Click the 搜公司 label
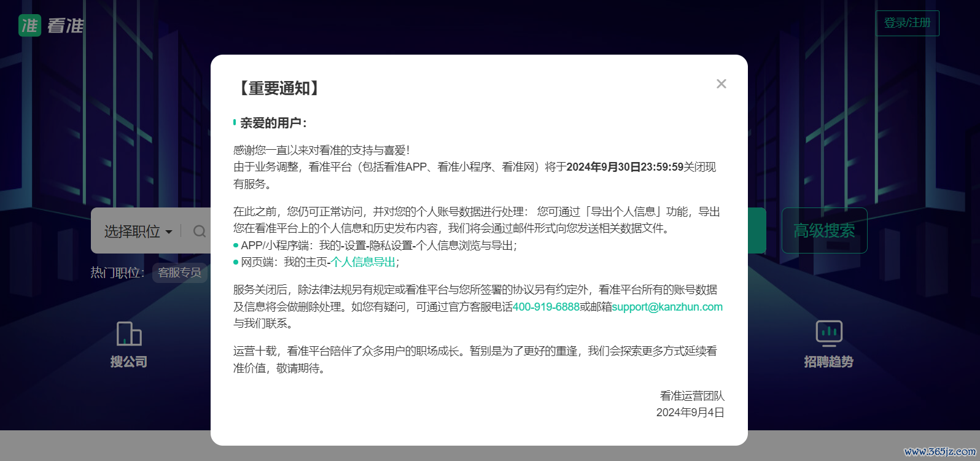 [x=129, y=362]
